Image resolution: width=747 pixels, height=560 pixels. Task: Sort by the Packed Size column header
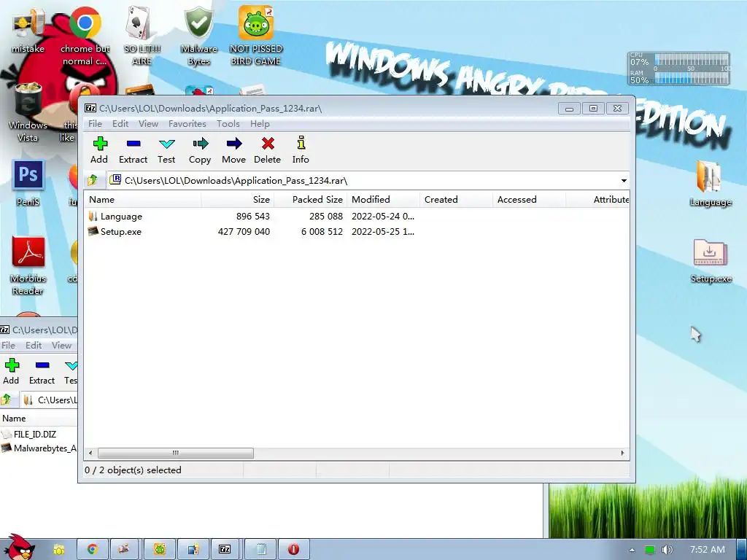point(311,200)
